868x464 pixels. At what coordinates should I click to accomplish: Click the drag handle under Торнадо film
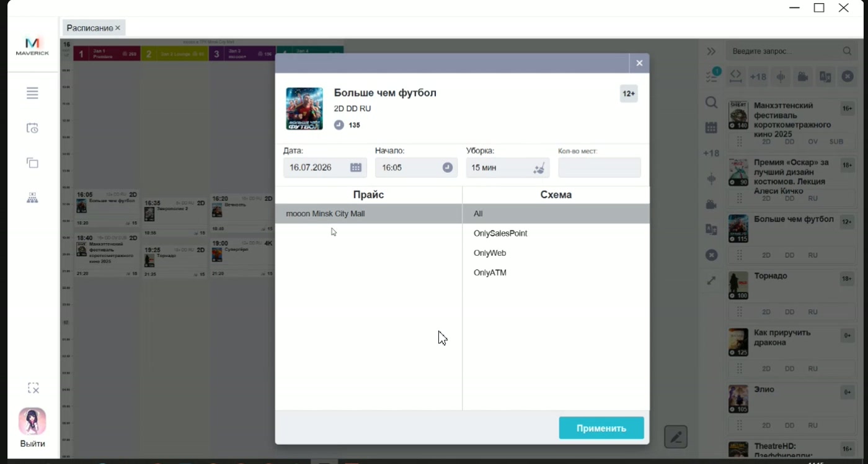[739, 312]
